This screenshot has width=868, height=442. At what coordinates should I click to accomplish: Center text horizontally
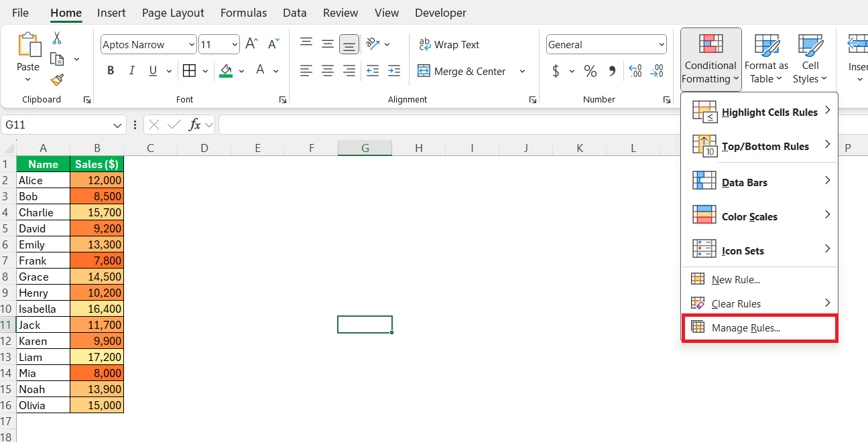(328, 71)
